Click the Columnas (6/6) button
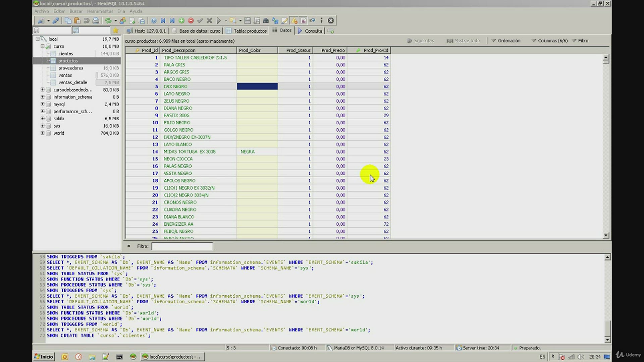This screenshot has width=644, height=362. [549, 41]
